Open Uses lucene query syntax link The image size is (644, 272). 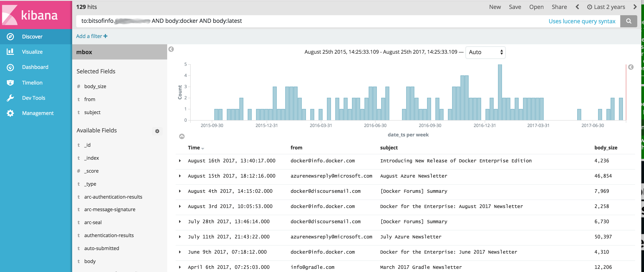582,21
